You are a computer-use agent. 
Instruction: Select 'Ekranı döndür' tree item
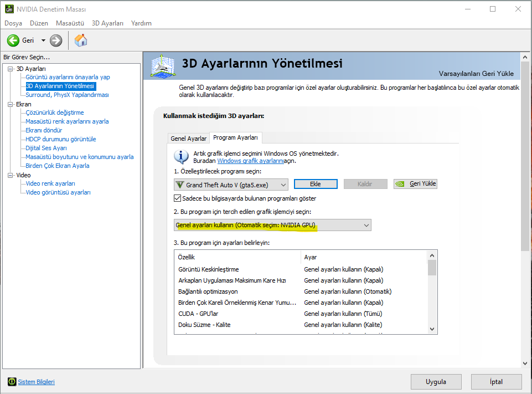coord(44,130)
